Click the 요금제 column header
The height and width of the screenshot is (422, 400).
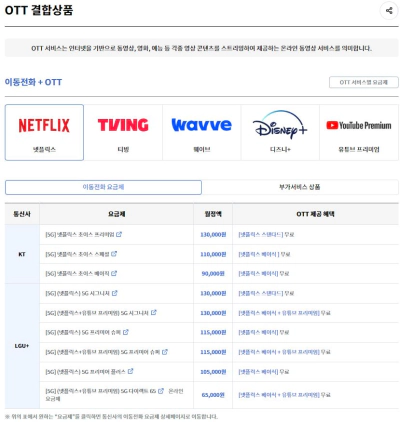117,214
